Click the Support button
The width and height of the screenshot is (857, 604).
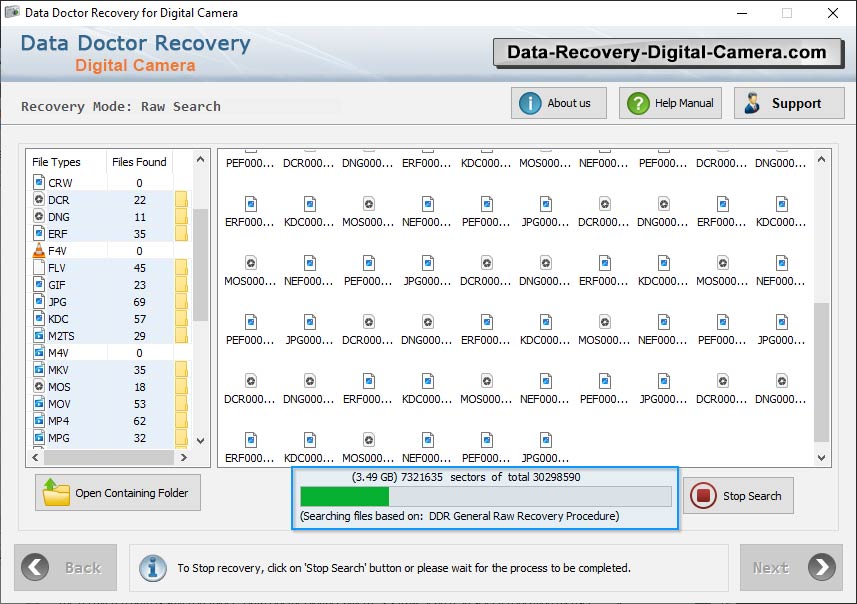point(789,103)
